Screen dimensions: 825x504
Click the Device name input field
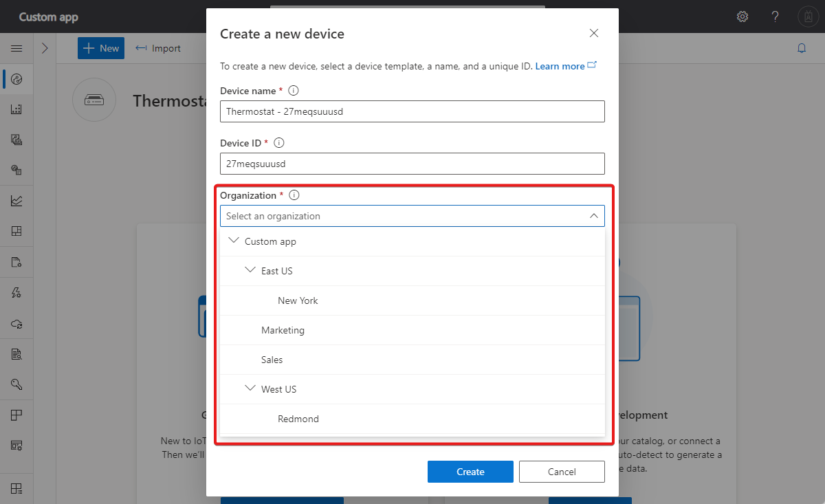pos(412,111)
